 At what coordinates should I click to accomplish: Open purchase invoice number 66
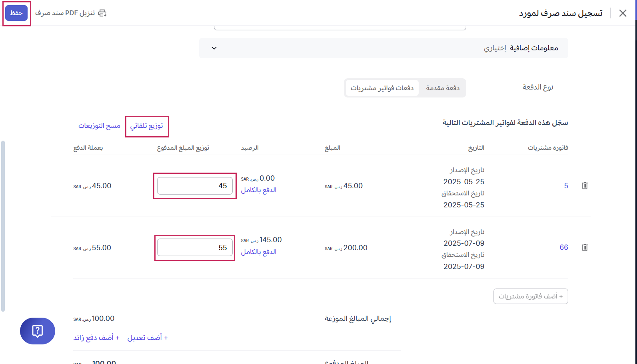(x=564, y=248)
